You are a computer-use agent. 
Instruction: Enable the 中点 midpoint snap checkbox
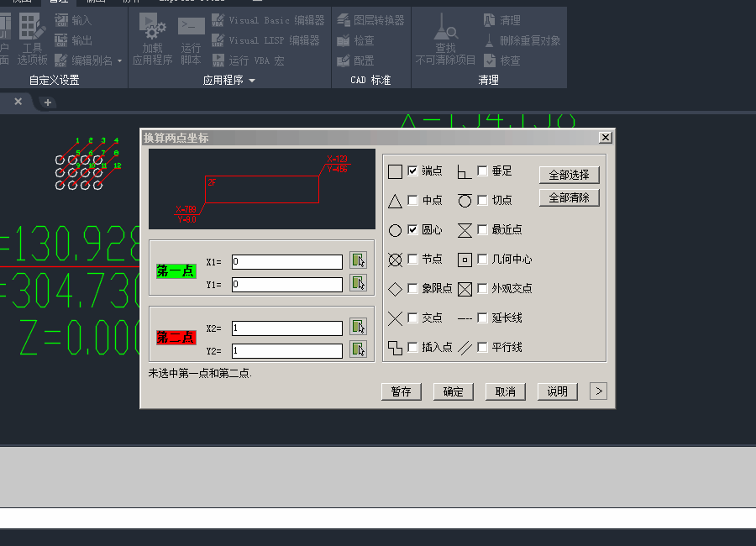pos(412,200)
